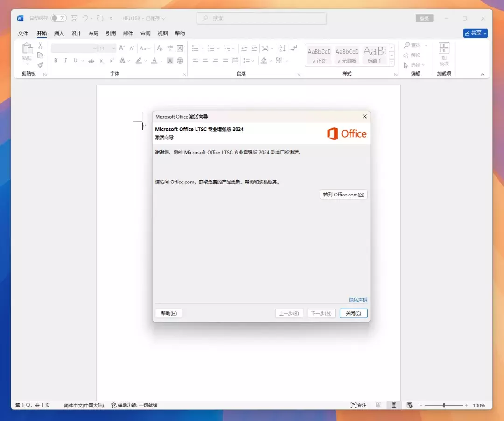Open the File (文件) menu

coord(23,34)
